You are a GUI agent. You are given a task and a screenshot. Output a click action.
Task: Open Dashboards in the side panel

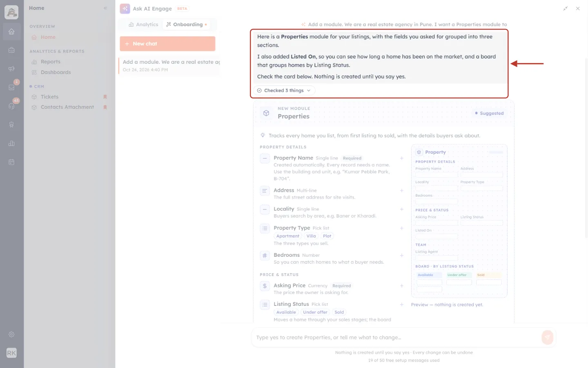click(56, 72)
